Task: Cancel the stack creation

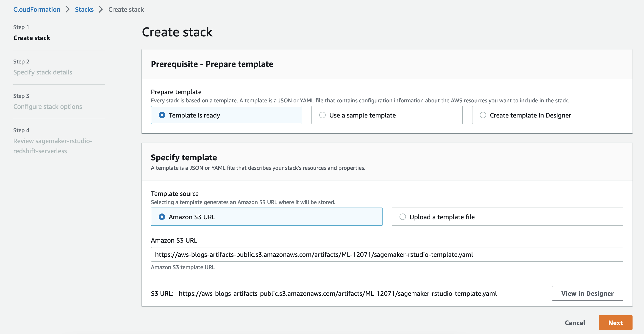Action: click(575, 323)
